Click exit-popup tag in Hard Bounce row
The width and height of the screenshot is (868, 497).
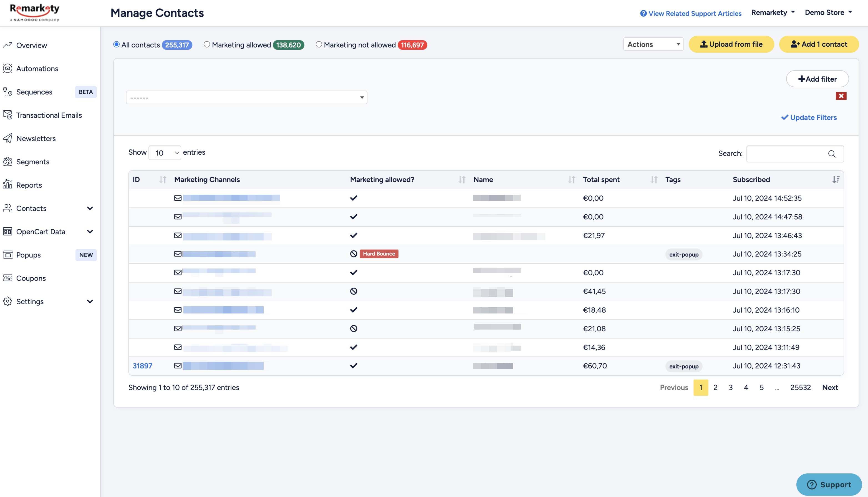684,254
